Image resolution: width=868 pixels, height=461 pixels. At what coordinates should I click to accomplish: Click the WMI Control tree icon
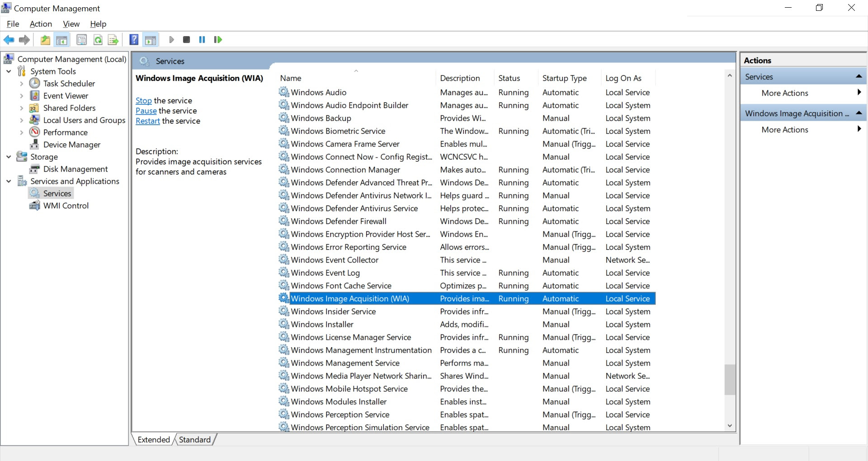point(34,205)
